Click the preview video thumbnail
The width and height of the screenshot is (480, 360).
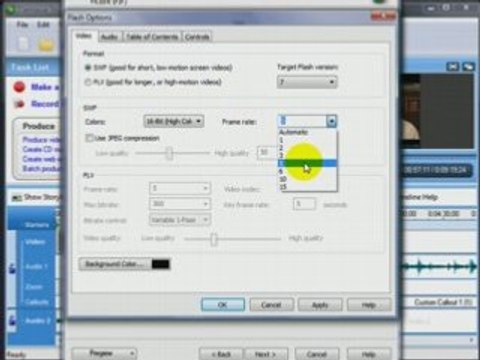tap(438, 111)
